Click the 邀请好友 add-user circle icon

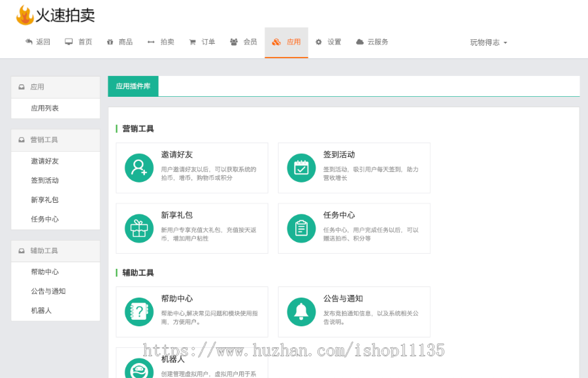coord(139,168)
